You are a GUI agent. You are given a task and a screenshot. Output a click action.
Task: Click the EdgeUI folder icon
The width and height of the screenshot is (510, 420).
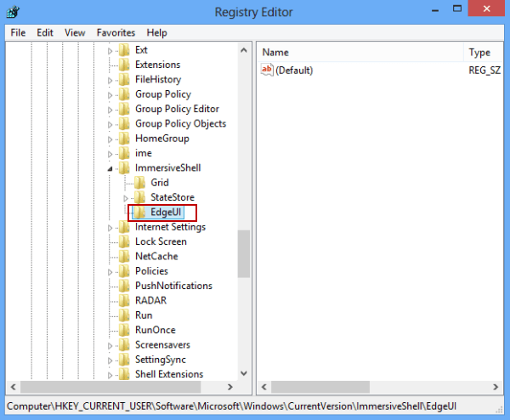click(140, 212)
